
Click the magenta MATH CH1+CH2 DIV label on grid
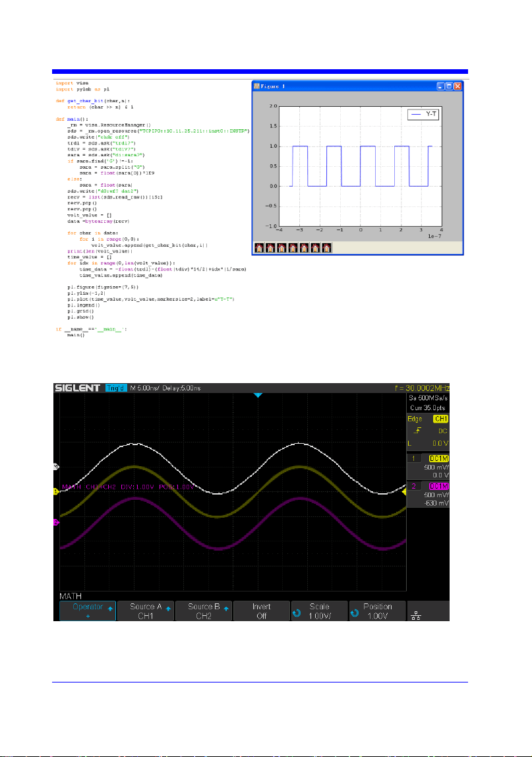[128, 487]
